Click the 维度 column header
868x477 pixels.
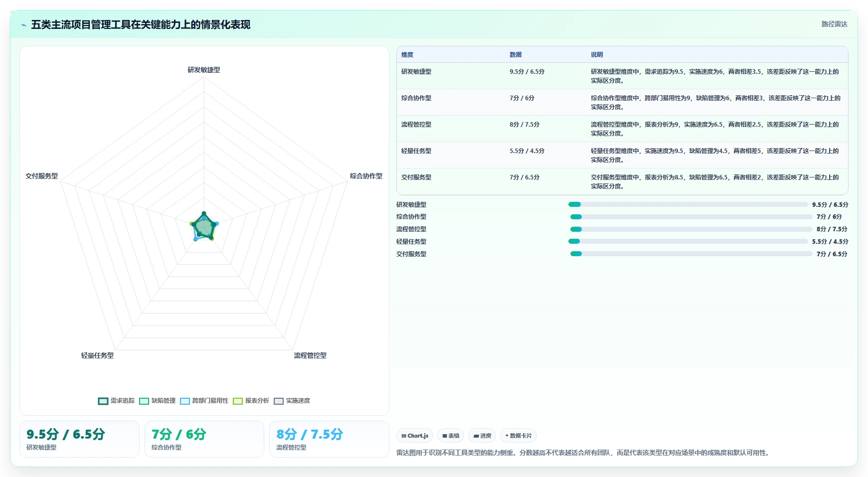407,55
